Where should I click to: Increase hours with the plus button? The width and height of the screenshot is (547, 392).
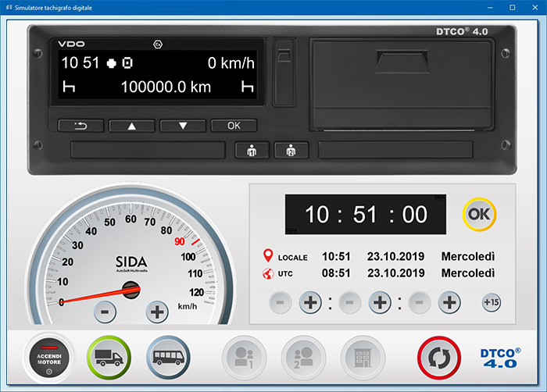point(310,301)
